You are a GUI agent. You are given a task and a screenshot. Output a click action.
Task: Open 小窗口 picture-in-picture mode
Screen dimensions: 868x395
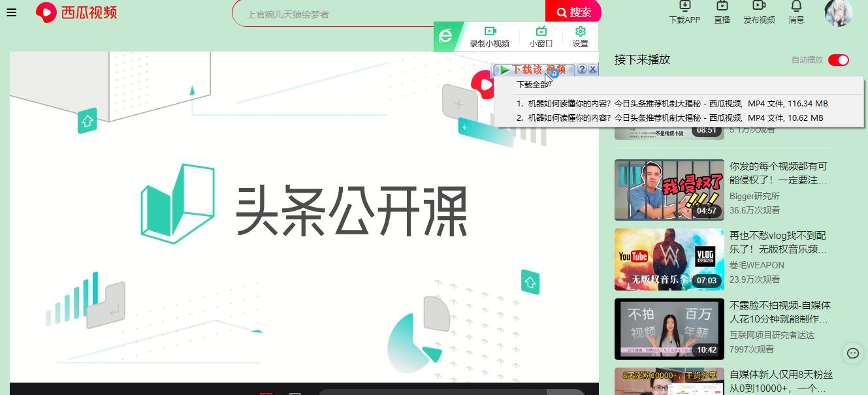541,36
